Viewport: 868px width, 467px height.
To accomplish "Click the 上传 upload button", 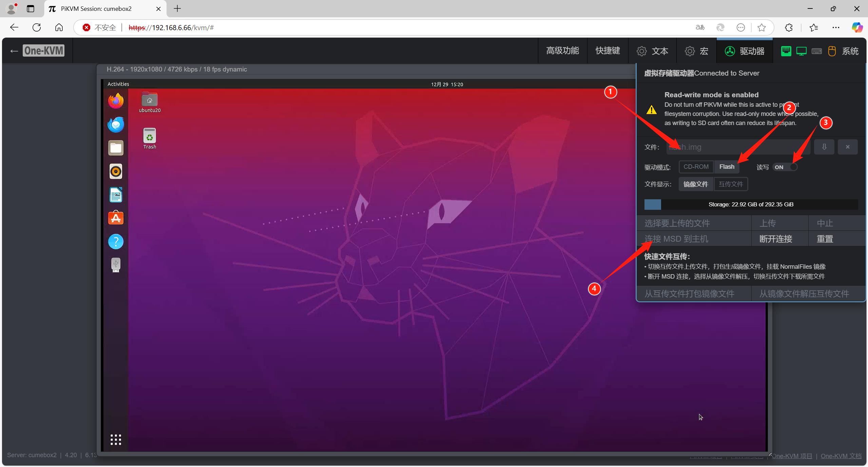I will 780,223.
